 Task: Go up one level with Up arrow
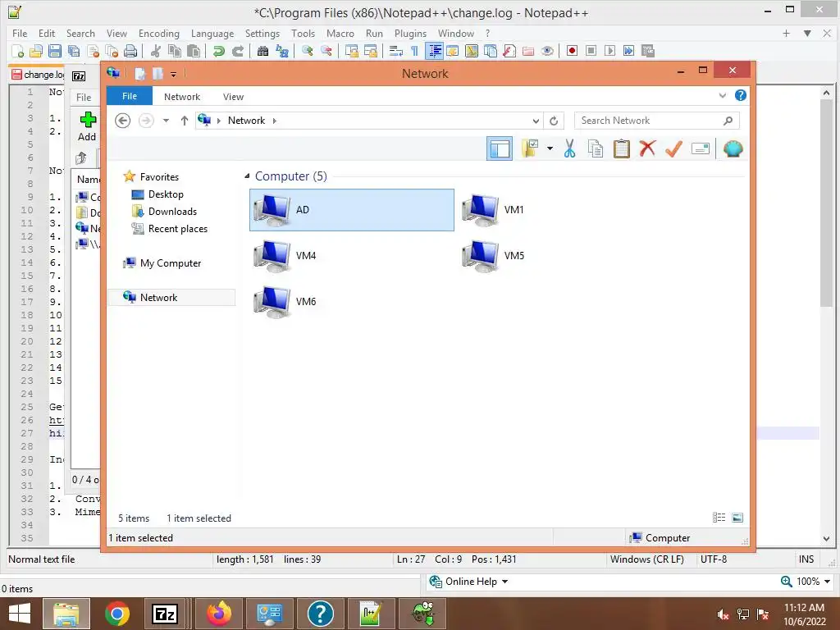(185, 121)
